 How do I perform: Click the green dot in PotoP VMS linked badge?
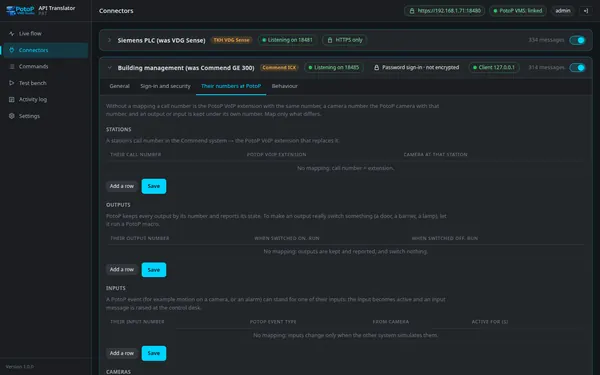pos(496,11)
